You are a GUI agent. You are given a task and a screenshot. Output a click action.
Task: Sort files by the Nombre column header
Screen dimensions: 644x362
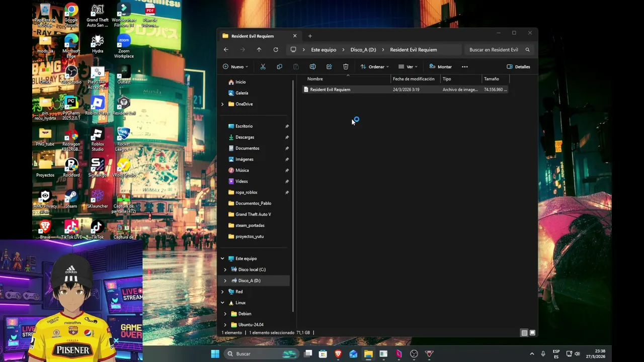click(x=347, y=79)
